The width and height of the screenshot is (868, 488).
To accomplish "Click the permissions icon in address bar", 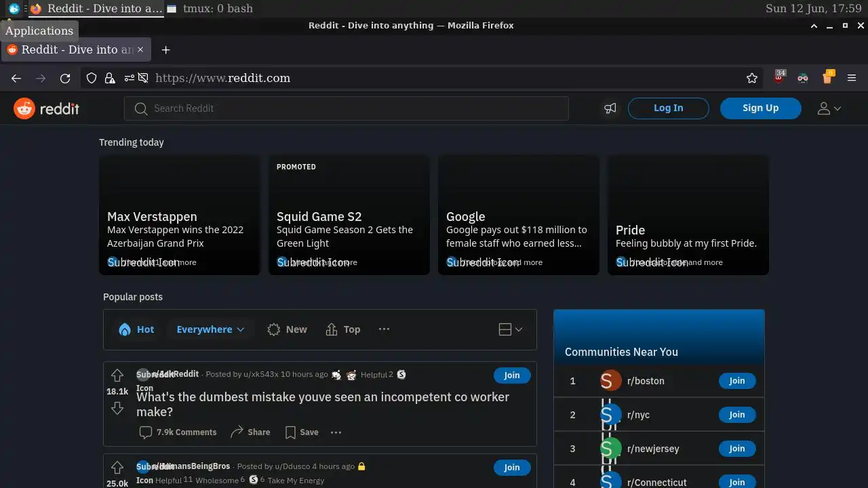I will [x=129, y=79].
